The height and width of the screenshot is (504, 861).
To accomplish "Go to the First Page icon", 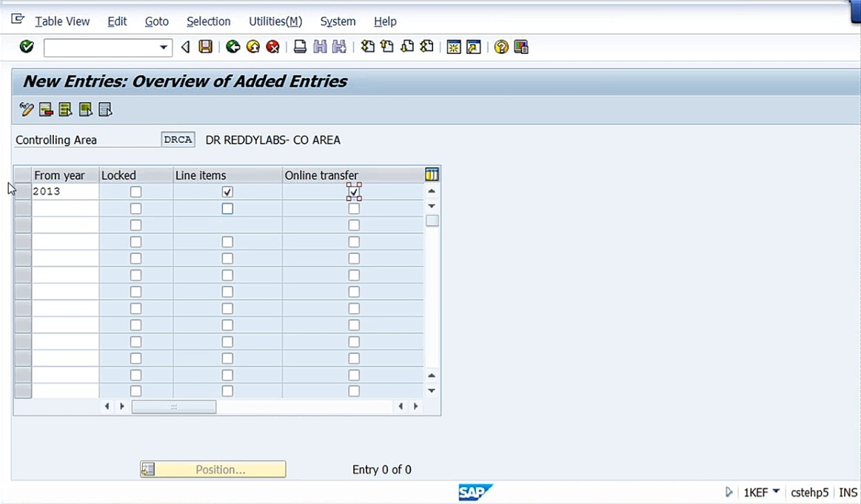I will click(x=367, y=47).
